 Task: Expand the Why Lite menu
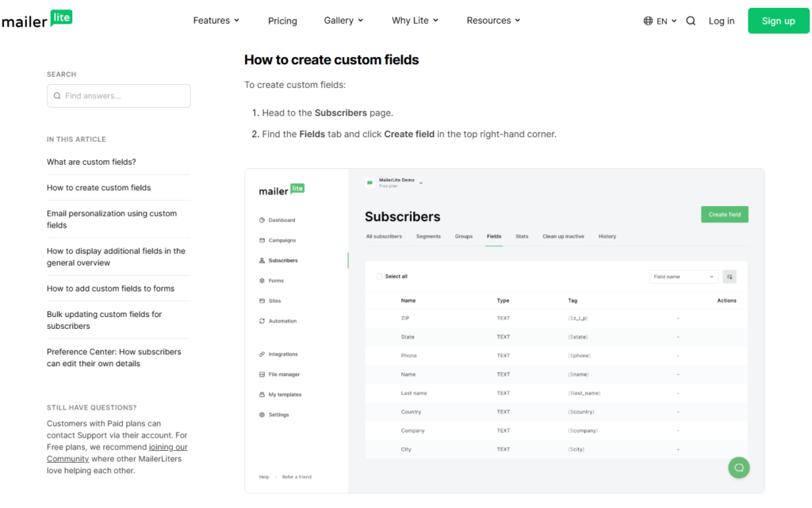415,21
